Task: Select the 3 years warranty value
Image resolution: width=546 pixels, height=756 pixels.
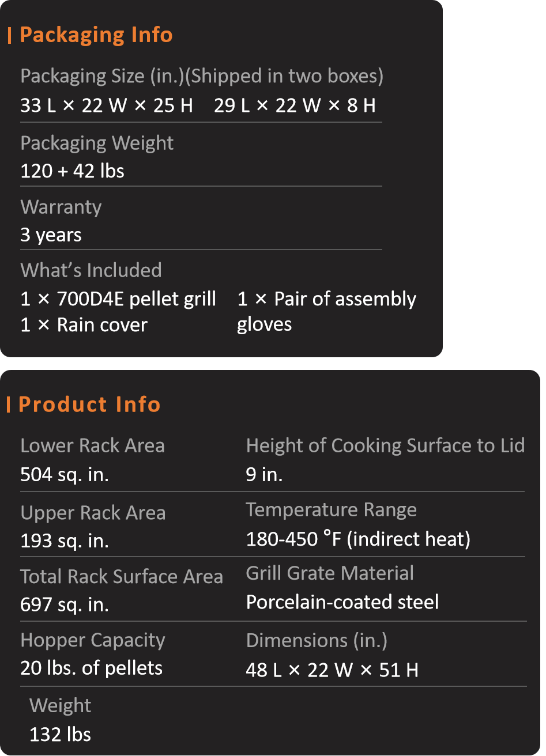Action: 51,235
